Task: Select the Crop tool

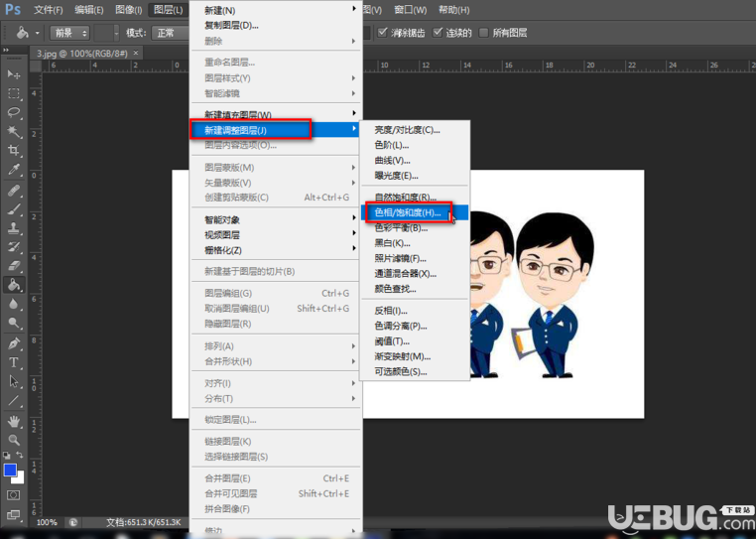Action: point(14,151)
